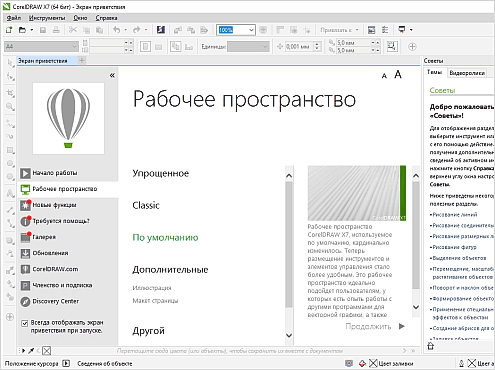495x370 pixels.
Task: Open the Единицы units dropdown
Action: [x=265, y=47]
